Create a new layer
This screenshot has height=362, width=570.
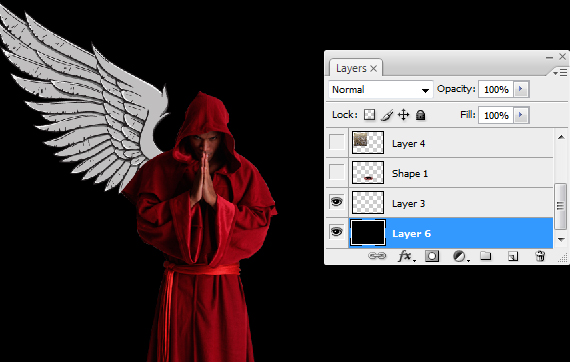[513, 257]
